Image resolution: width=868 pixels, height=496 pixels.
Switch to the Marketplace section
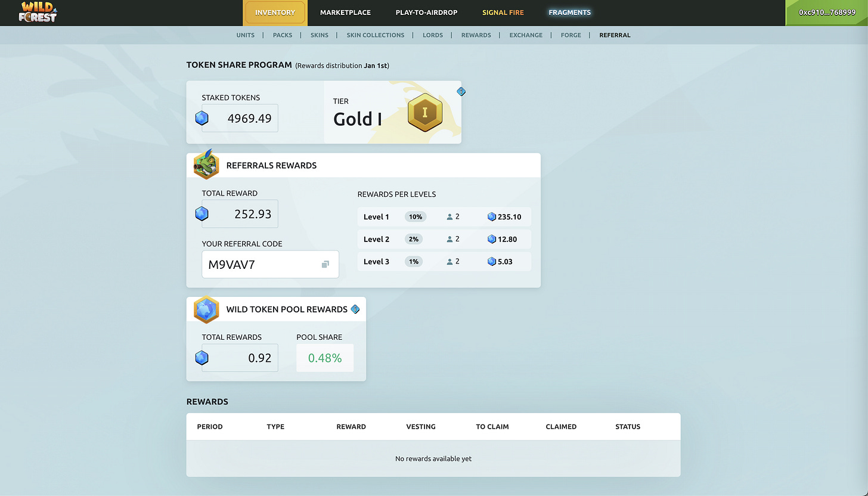[345, 12]
